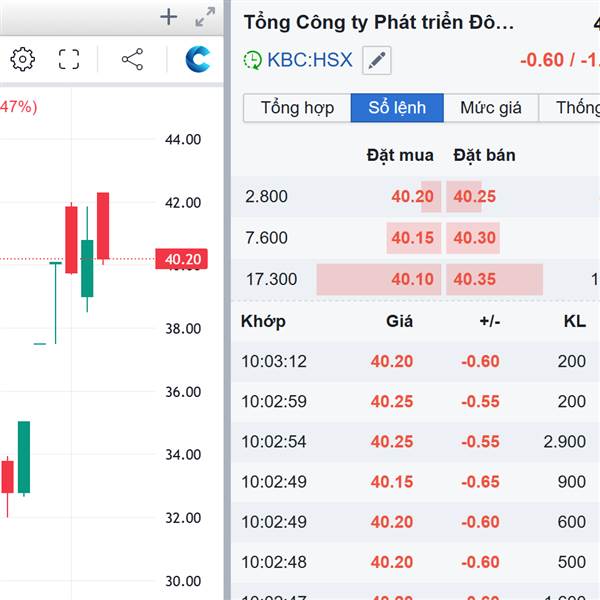Click bid price 40.20 in order book
This screenshot has height=600, width=600.
[x=412, y=196]
